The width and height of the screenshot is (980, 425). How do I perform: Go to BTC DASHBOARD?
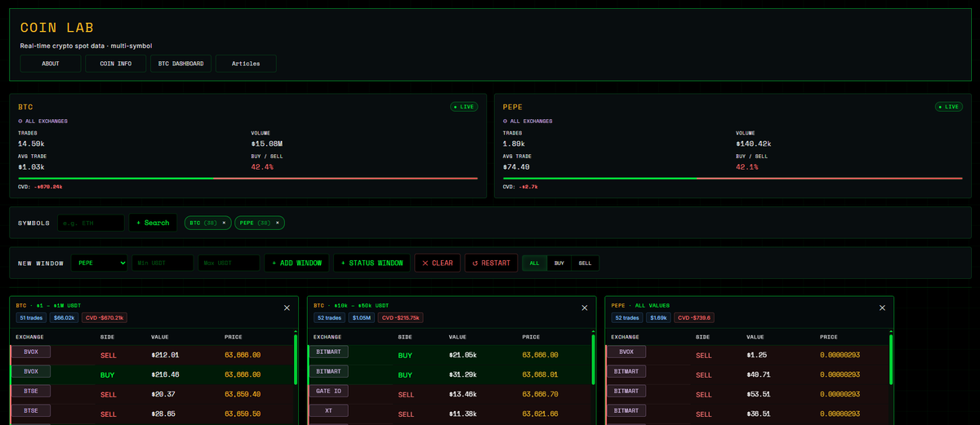pyautogui.click(x=180, y=64)
